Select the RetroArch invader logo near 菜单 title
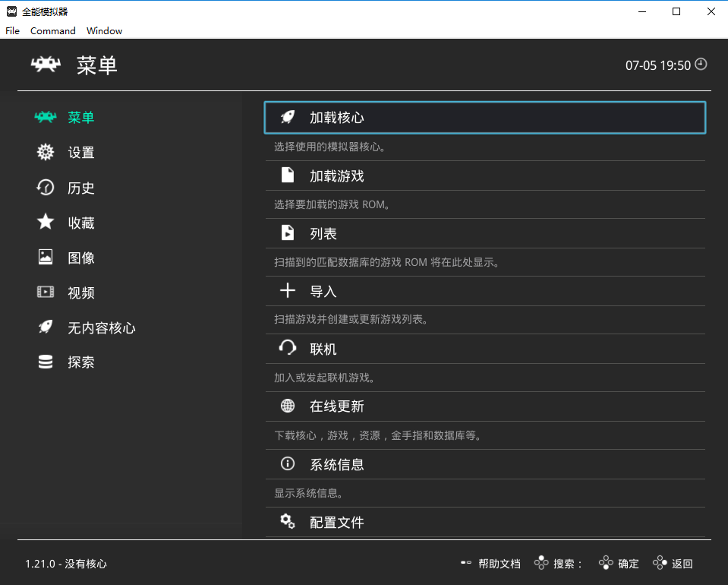 [46, 65]
